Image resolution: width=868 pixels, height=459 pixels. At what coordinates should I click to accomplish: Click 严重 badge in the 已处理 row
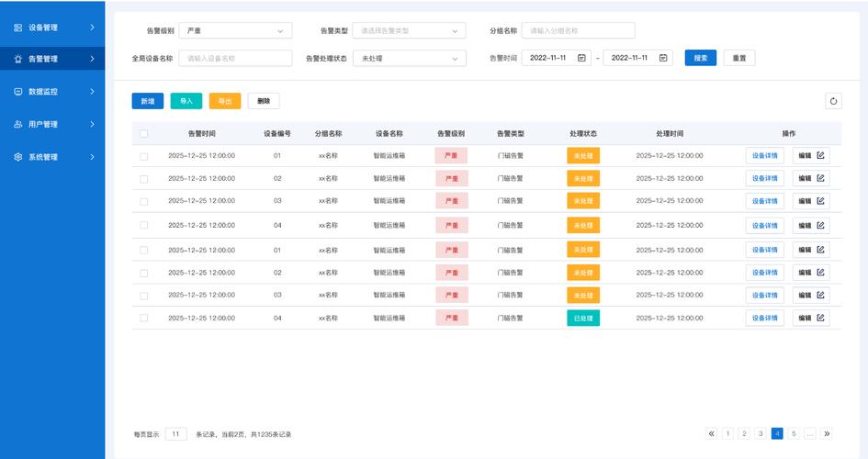452,318
